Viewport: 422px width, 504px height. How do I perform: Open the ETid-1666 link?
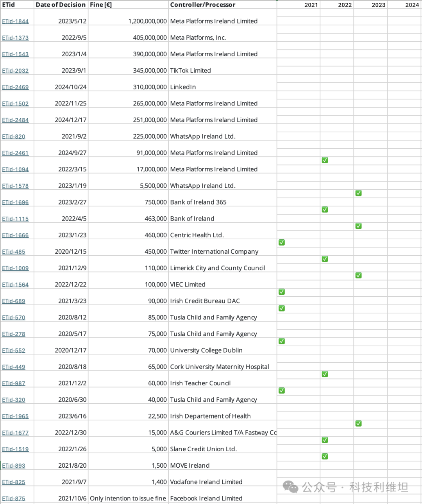(x=15, y=235)
